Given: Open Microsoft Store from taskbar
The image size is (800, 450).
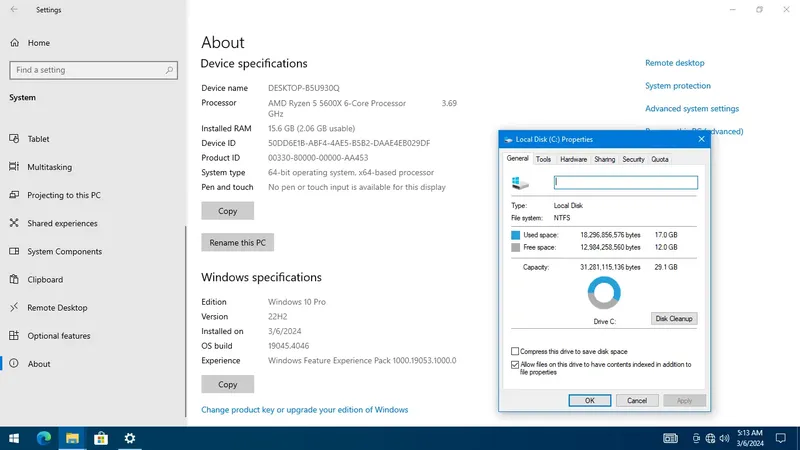Looking at the screenshot, I should click(x=101, y=438).
